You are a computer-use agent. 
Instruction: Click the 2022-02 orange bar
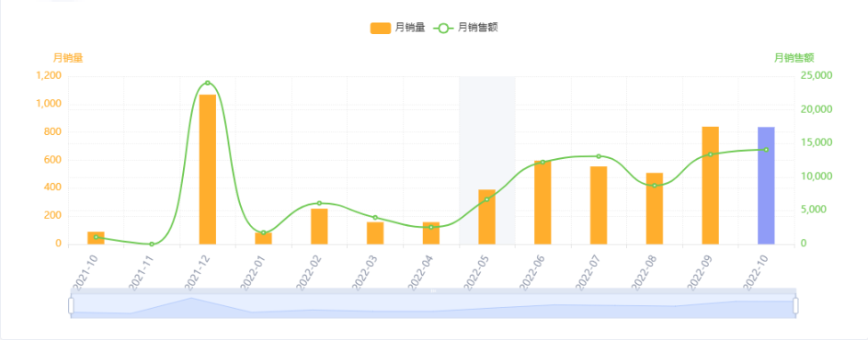[x=319, y=227]
